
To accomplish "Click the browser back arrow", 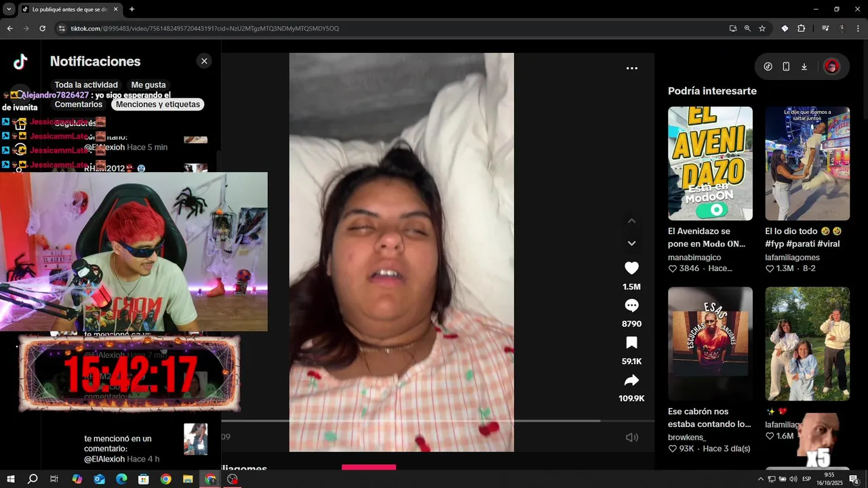I will click(x=9, y=28).
